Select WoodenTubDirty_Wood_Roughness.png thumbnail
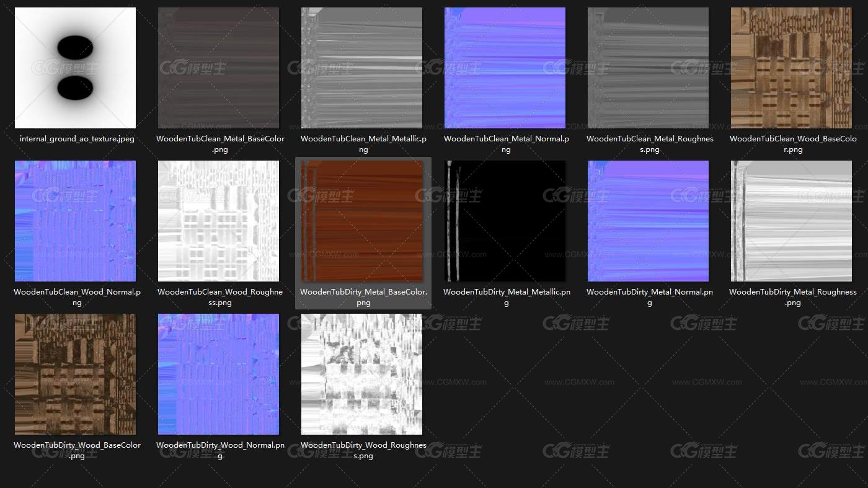The height and width of the screenshot is (488, 868). coord(361,374)
